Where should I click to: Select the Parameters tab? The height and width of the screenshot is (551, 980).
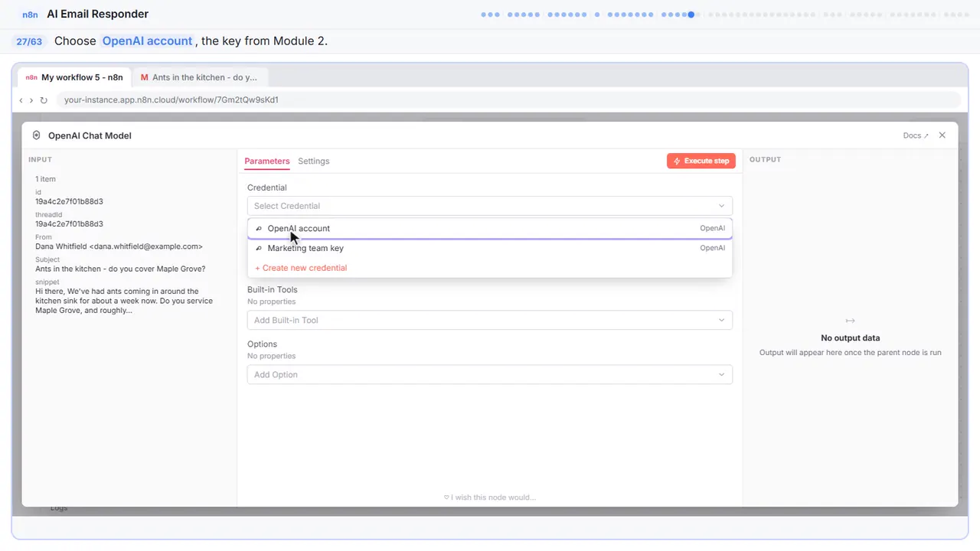coord(267,161)
